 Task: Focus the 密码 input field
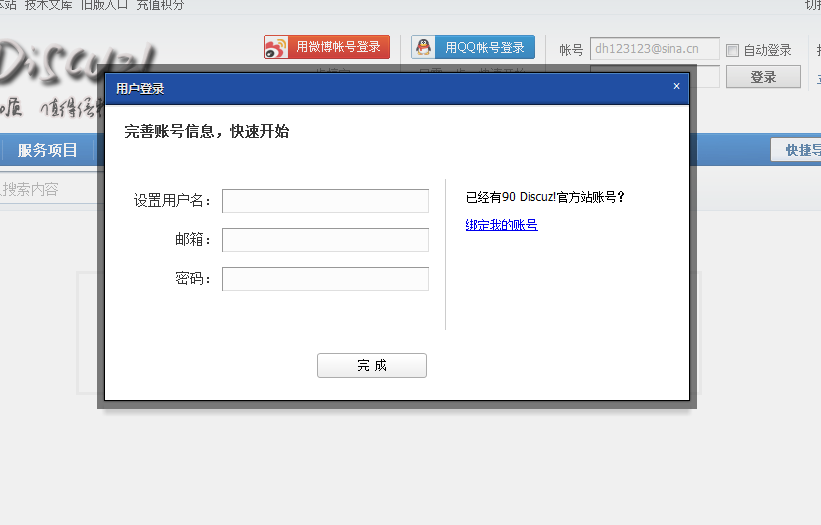[325, 279]
